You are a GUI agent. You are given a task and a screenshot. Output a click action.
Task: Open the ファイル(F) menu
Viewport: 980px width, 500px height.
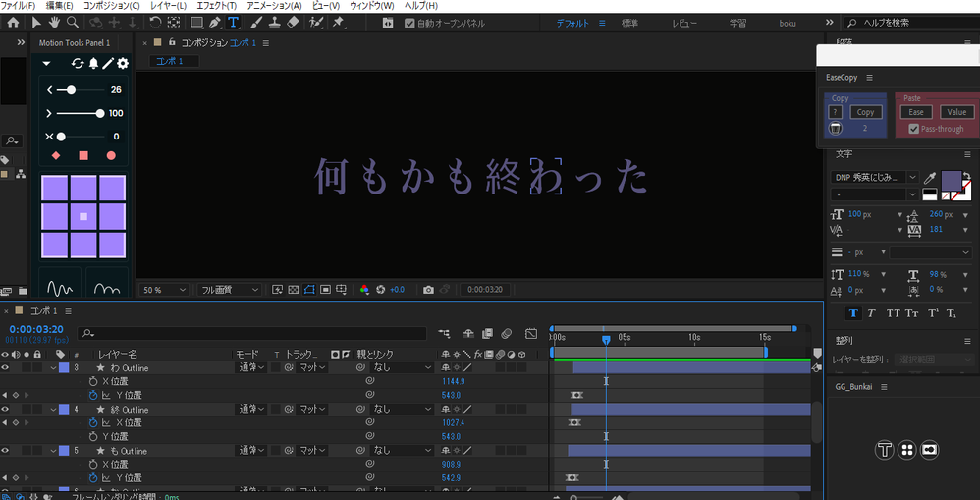(18, 6)
